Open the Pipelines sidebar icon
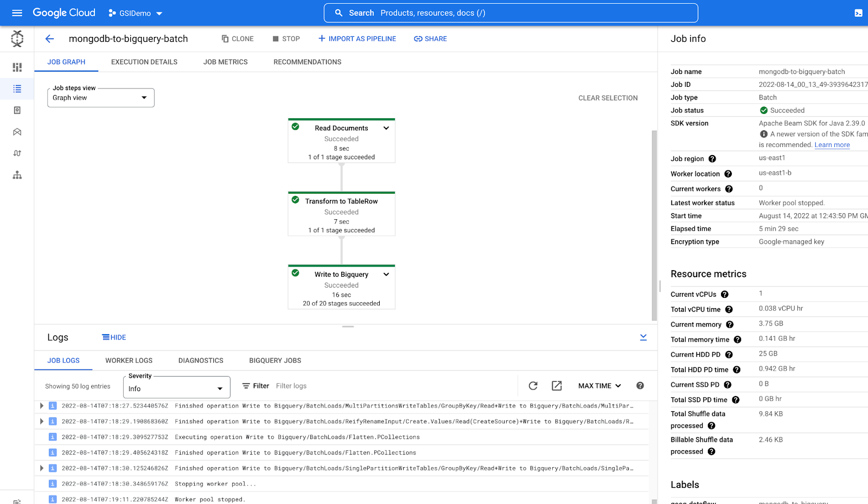This screenshot has width=868, height=504. pos(17,153)
